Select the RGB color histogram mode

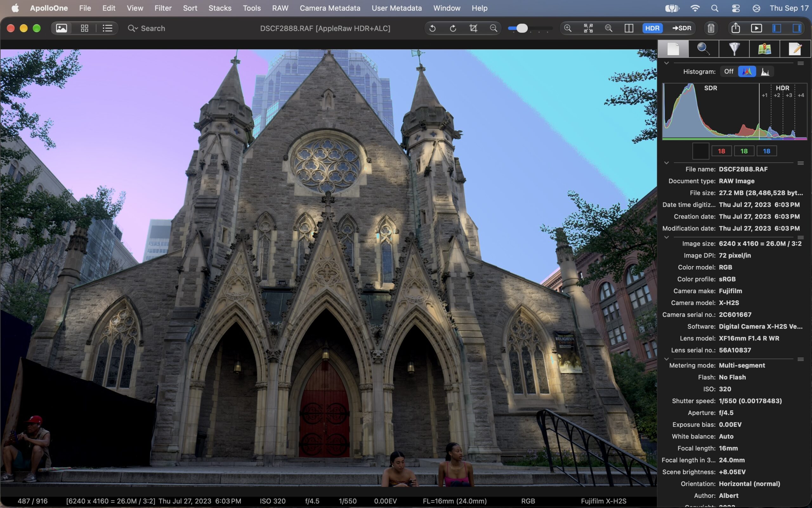tap(747, 71)
